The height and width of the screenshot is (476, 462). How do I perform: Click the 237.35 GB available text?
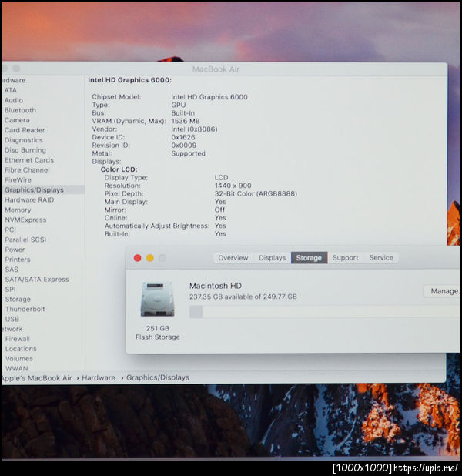pos(243,297)
